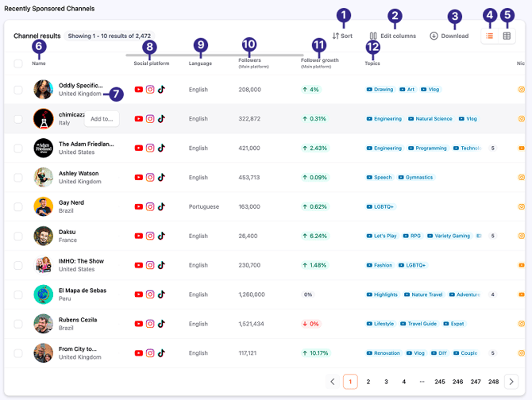Open Edit columns panel

[x=392, y=36]
